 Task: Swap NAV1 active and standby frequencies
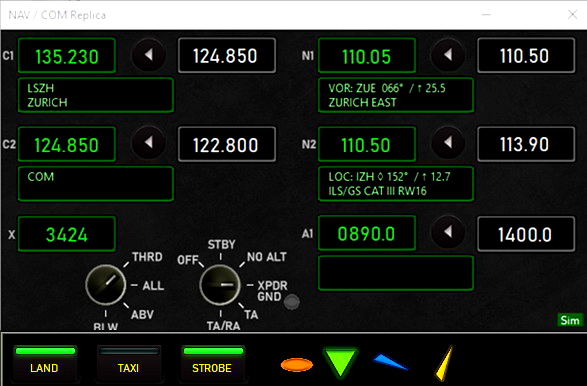(448, 55)
